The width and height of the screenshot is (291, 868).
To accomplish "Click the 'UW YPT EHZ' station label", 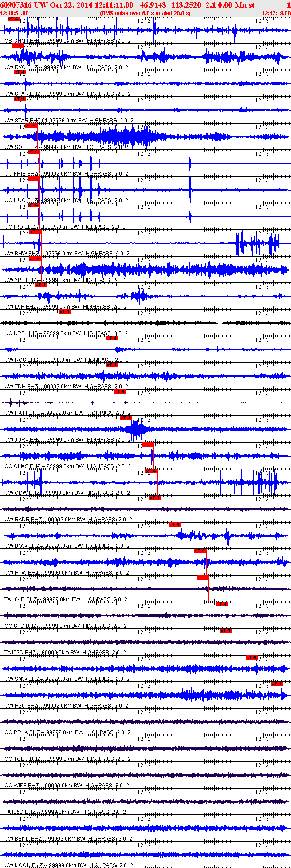I will (21, 280).
